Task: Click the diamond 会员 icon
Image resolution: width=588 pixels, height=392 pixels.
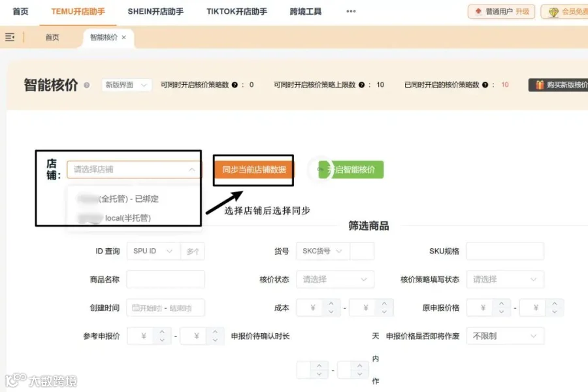Action: tap(553, 12)
